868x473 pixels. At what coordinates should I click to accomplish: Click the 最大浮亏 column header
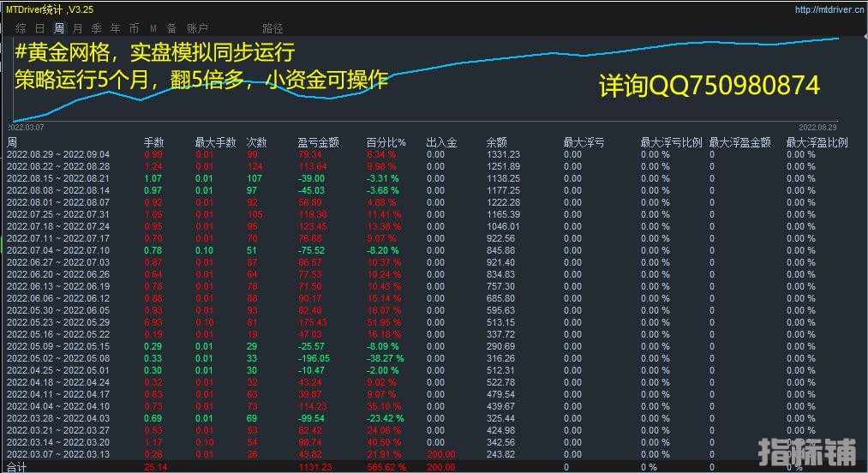coord(584,142)
